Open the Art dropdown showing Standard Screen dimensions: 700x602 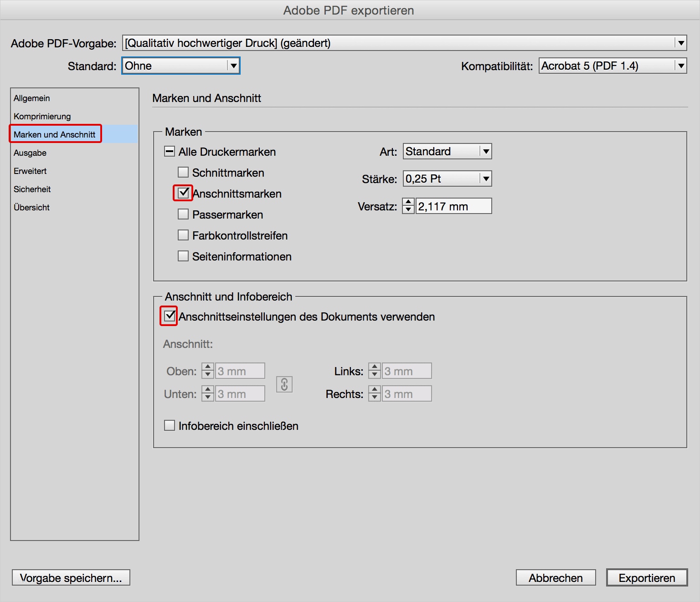pyautogui.click(x=485, y=151)
